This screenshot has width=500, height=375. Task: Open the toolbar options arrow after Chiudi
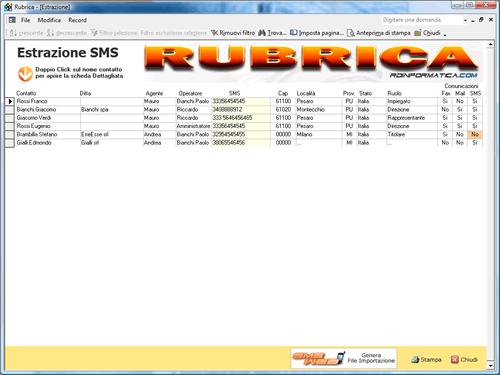click(445, 34)
